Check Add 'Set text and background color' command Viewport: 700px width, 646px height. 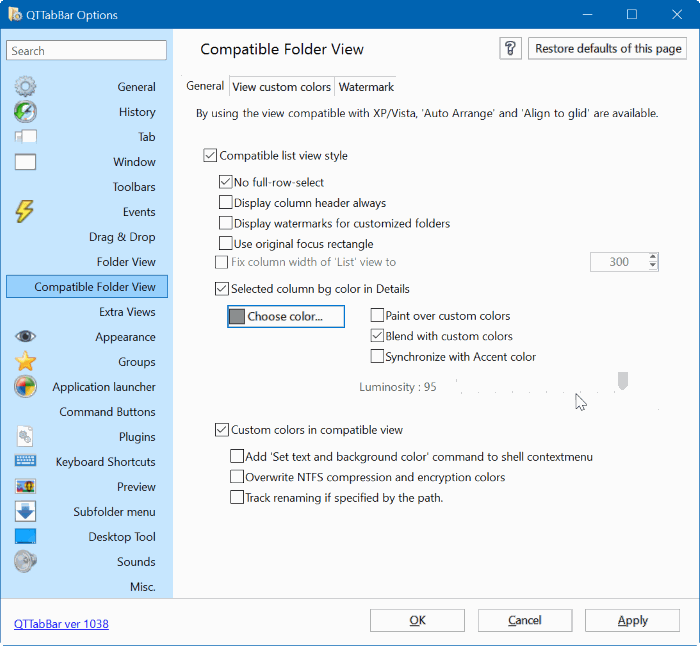click(x=237, y=456)
